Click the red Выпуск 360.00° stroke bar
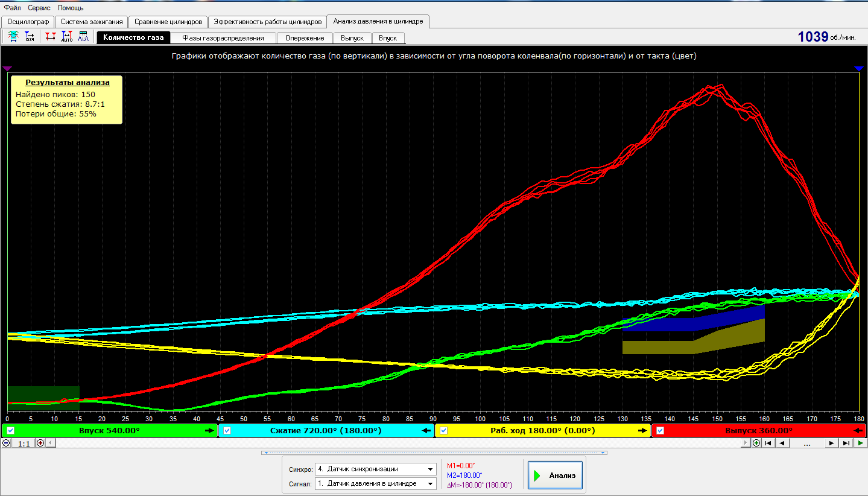 (x=759, y=431)
